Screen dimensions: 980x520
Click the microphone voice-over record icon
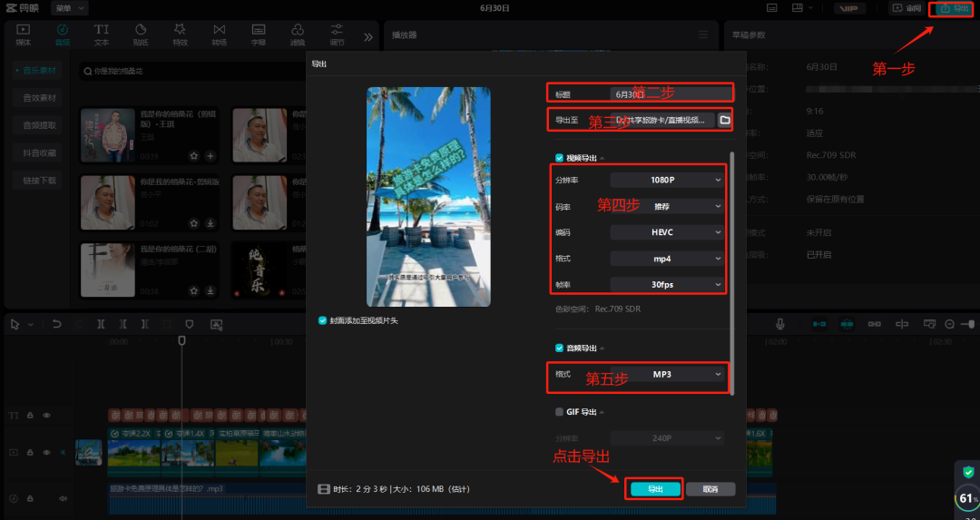[x=780, y=324]
